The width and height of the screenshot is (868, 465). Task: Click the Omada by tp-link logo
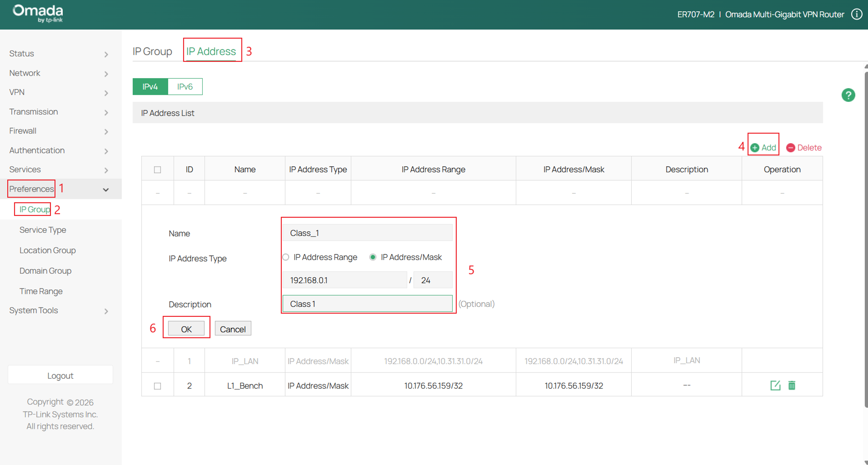pyautogui.click(x=38, y=13)
